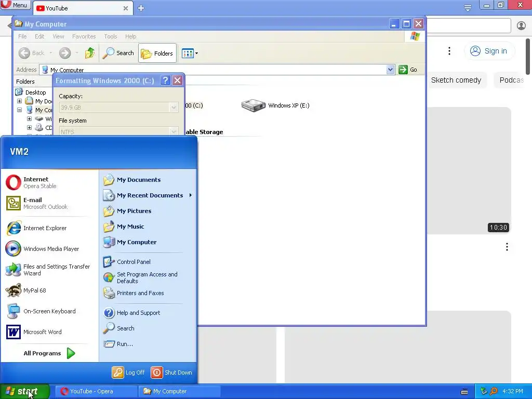Image resolution: width=532 pixels, height=399 pixels.
Task: Click the YouTube page vertical scrollbar
Action: point(528,56)
